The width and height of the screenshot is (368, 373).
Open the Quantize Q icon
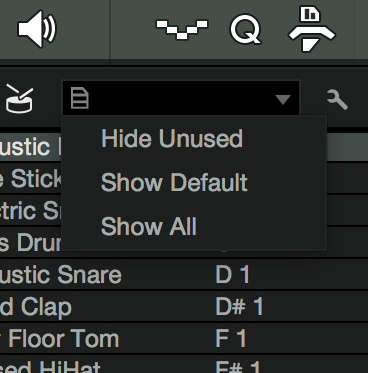coord(246,29)
